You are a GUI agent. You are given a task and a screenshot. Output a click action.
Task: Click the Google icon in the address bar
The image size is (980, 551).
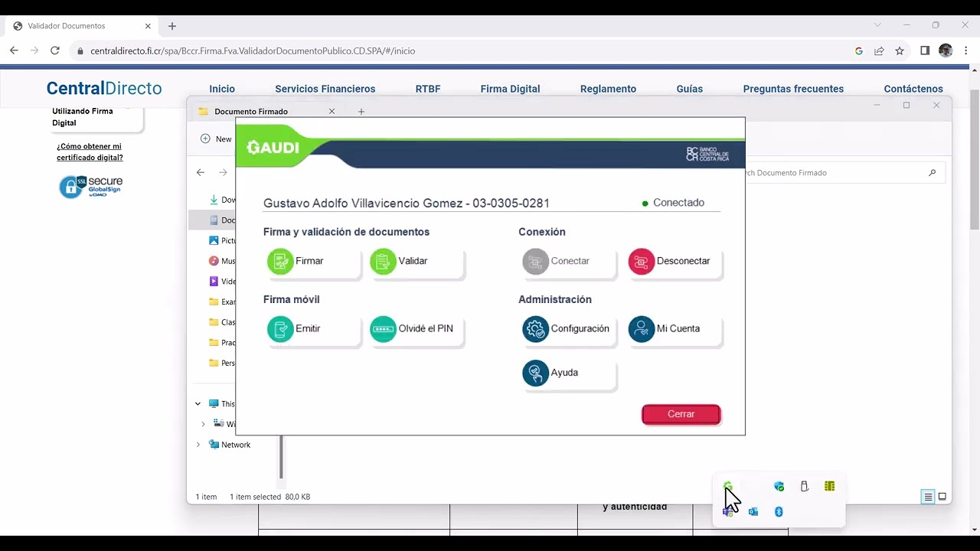click(859, 51)
